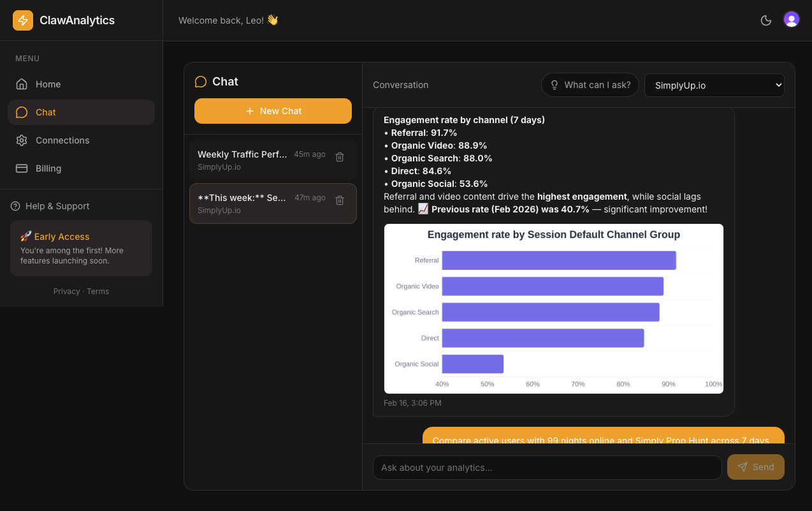
Task: Click the lightbulb icon in What can I ask
Action: coord(554,84)
